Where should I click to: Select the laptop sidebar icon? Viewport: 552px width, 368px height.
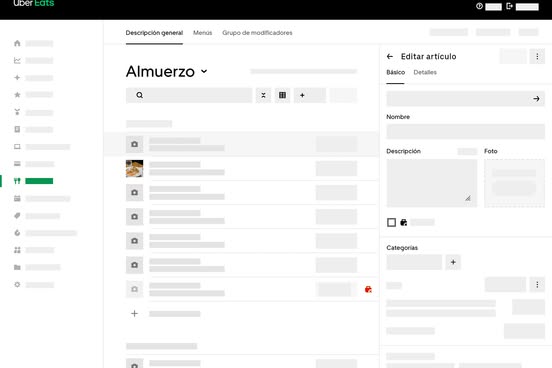17,146
